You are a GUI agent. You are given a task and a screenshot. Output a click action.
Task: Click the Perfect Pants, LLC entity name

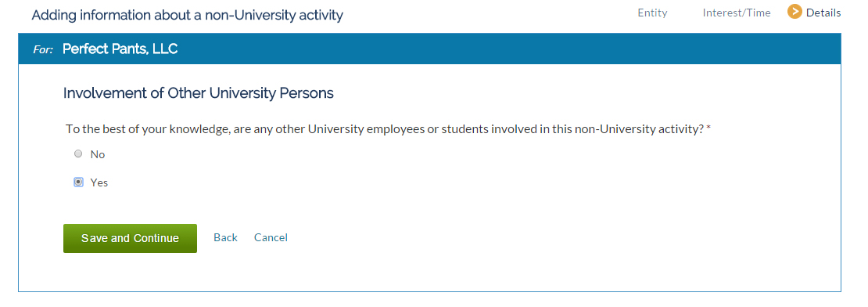point(120,49)
